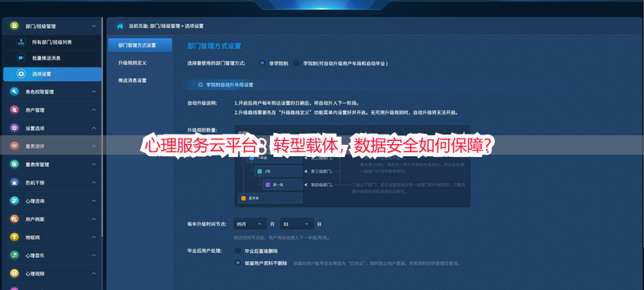Switch to 部门管理方式设置 tab
This screenshot has width=644, height=290.
click(139, 45)
